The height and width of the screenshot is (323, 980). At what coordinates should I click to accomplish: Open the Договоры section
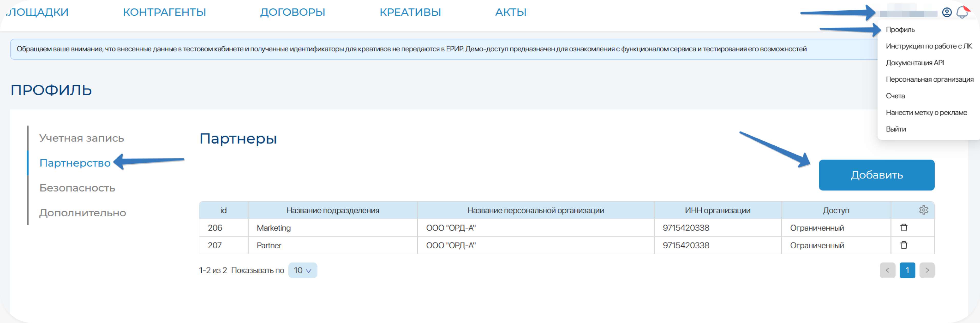[292, 12]
